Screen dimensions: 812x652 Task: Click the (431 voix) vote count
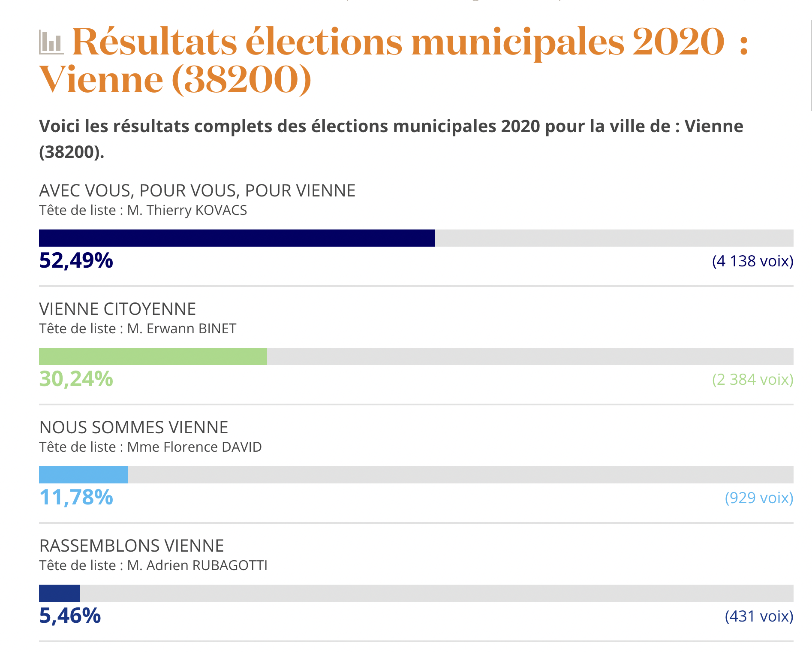pos(759,616)
